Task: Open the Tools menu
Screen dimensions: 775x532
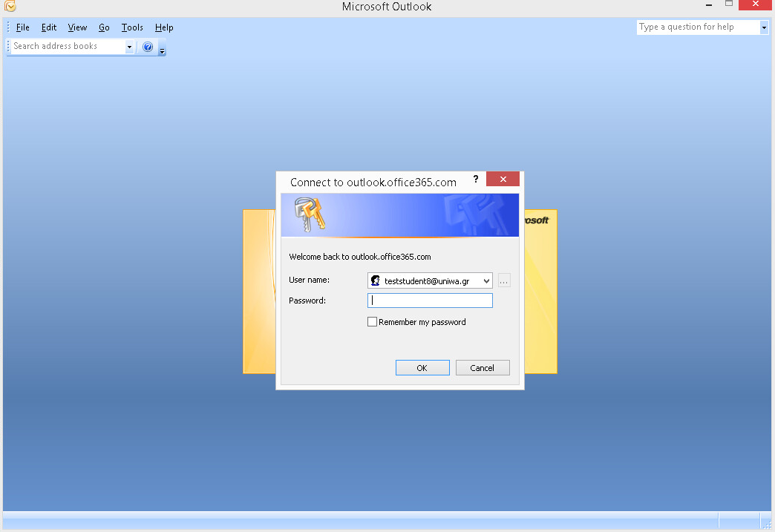Action: [132, 27]
